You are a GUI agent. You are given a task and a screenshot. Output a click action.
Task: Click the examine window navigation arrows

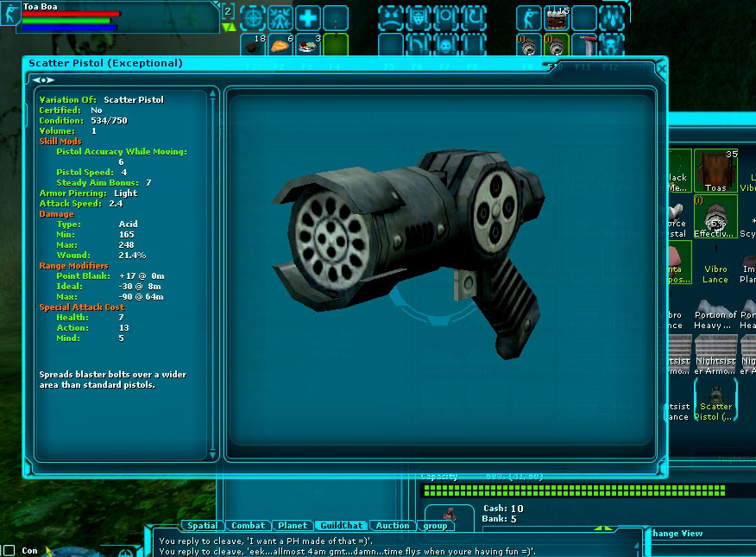tap(43, 80)
